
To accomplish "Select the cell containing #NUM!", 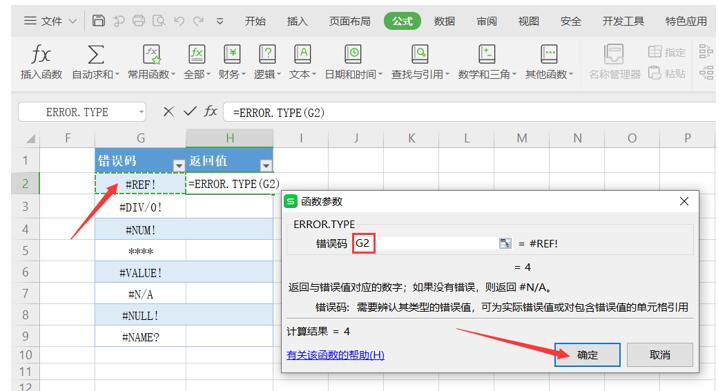I will [x=140, y=229].
